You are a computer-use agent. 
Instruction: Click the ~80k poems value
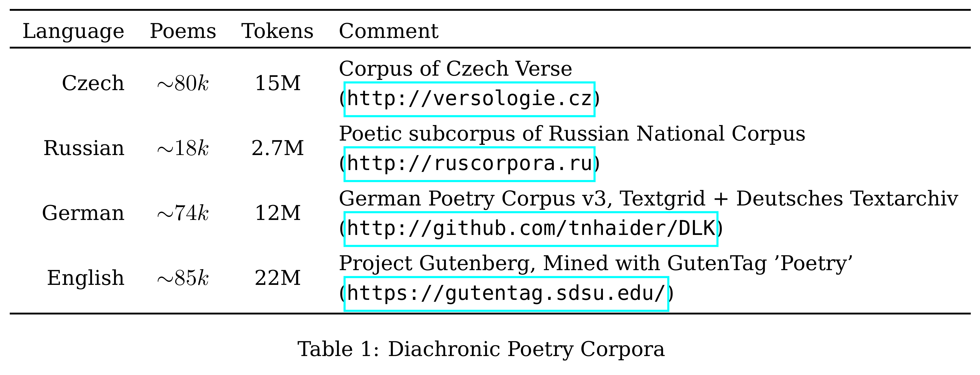coord(183,83)
